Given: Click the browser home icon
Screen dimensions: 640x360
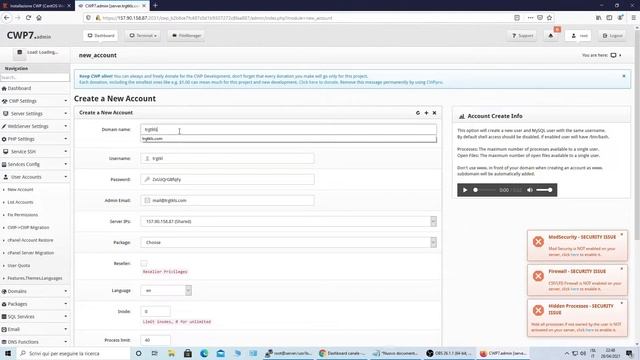Looking at the screenshot, I should (x=39, y=18).
